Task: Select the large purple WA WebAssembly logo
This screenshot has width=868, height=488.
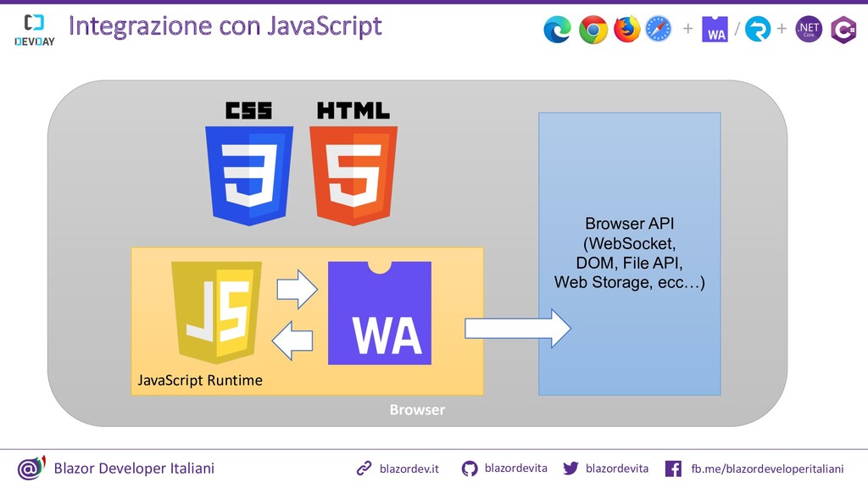Action: 380,313
